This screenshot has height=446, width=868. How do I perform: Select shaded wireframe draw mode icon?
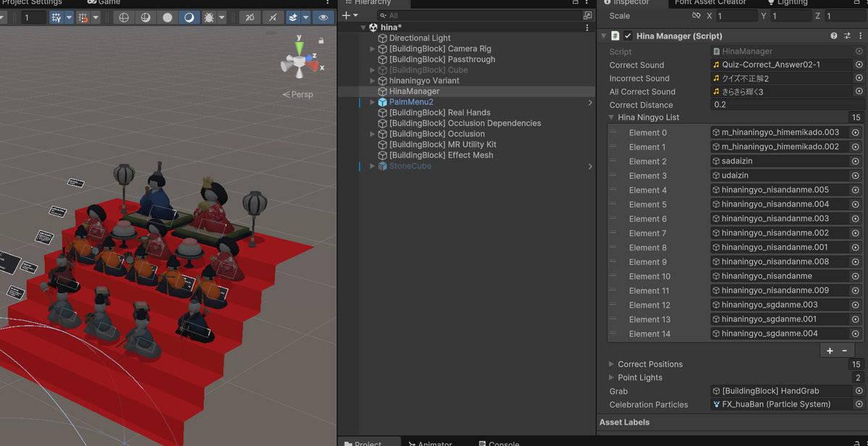[x=145, y=17]
